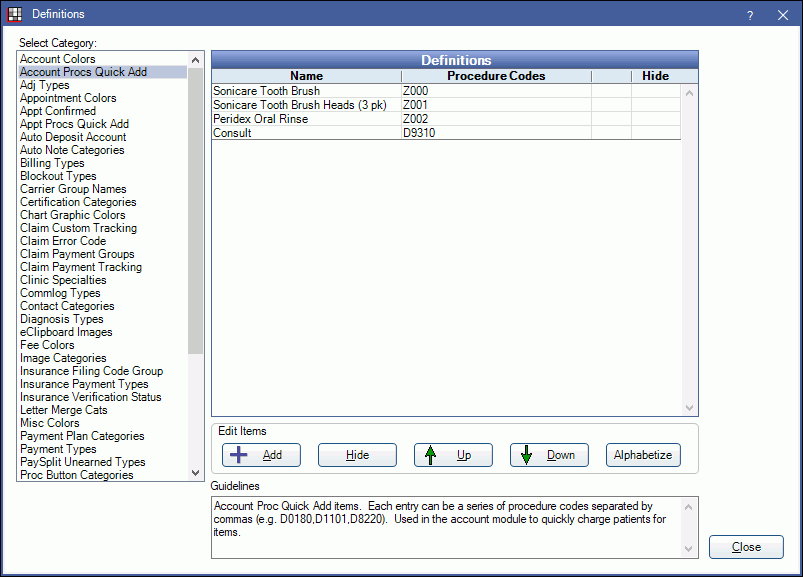Select the Chart Graphic Colors category
The height and width of the screenshot is (577, 803).
point(102,215)
